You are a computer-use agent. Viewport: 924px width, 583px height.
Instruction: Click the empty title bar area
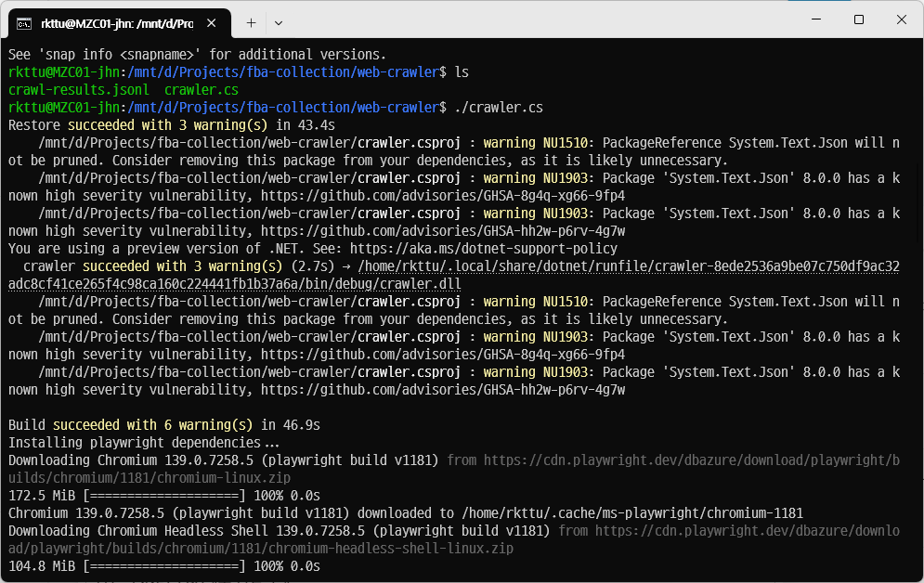click(539, 20)
